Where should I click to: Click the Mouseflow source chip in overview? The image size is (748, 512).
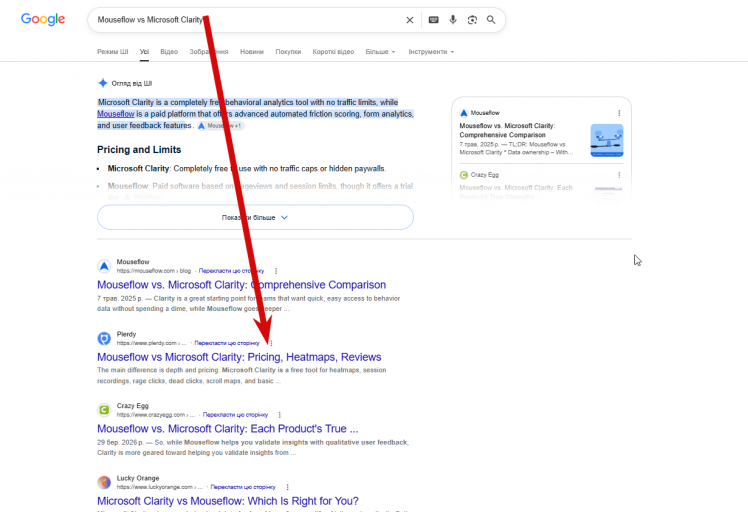pyautogui.click(x=220, y=125)
